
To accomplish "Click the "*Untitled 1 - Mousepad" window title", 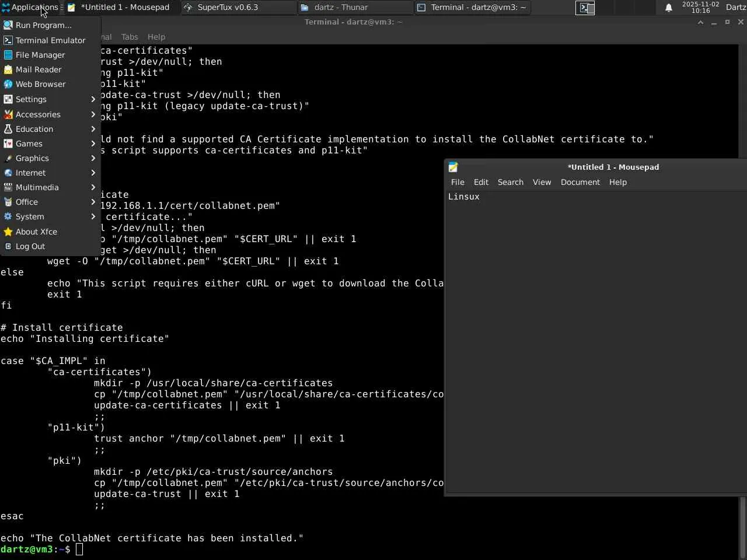I will coord(613,167).
